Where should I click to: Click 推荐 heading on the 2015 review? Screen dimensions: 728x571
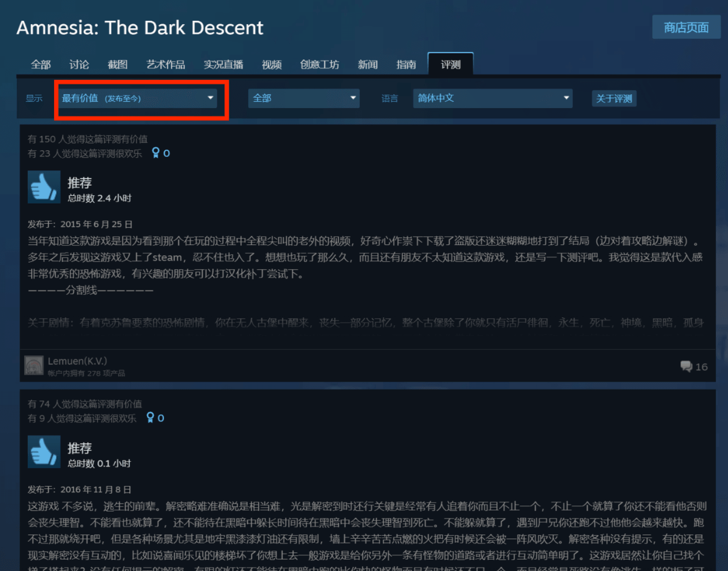pos(80,183)
